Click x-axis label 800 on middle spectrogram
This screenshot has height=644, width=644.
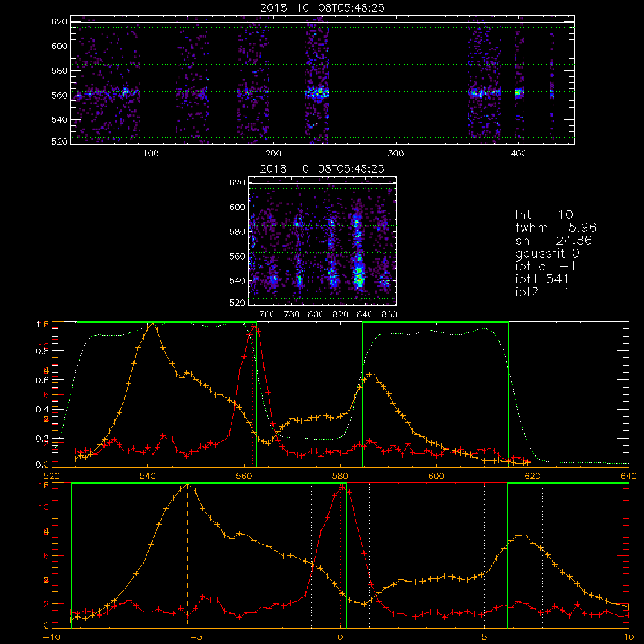[316, 315]
